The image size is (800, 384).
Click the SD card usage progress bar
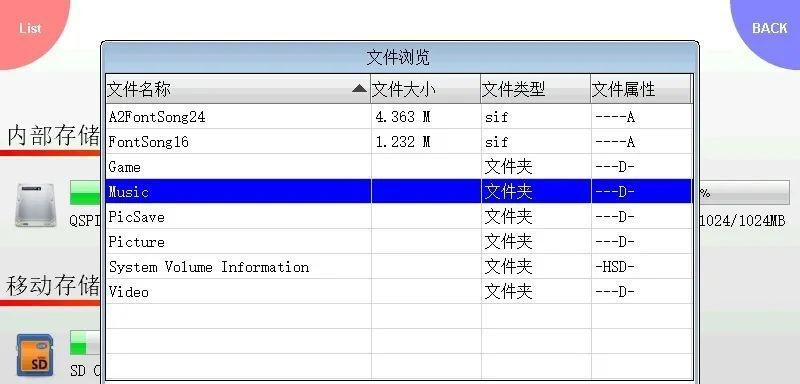point(85,343)
